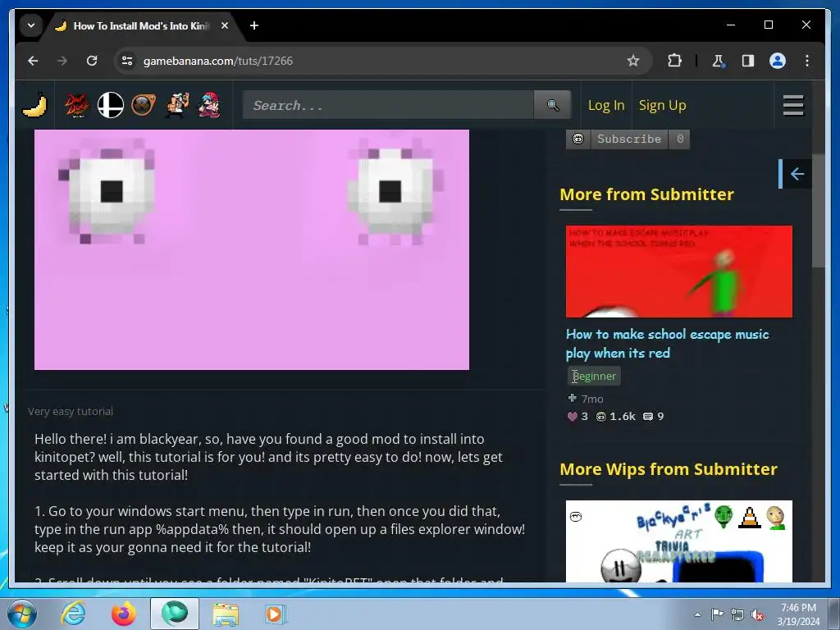The height and width of the screenshot is (630, 840).
Task: Click the page vertical scrollbar thumb
Action: coord(818,210)
